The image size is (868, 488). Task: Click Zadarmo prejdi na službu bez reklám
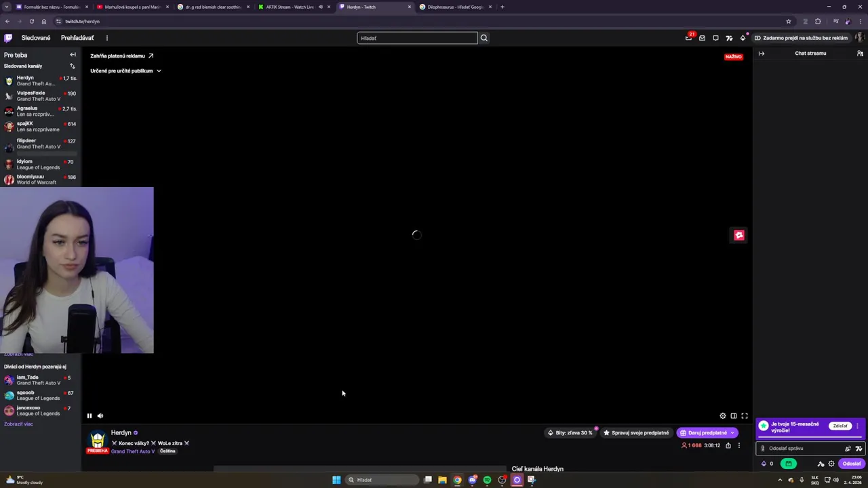coord(800,38)
